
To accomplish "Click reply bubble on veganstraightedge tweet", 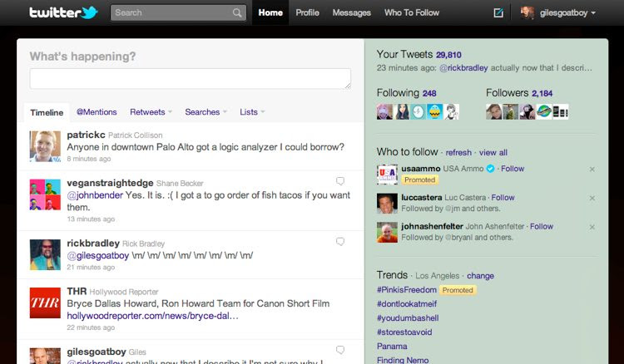I will (340, 181).
